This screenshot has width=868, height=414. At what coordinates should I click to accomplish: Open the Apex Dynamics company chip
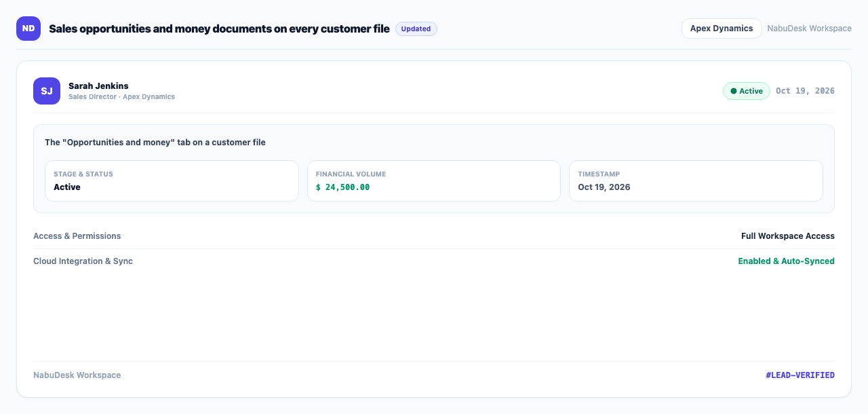722,29
